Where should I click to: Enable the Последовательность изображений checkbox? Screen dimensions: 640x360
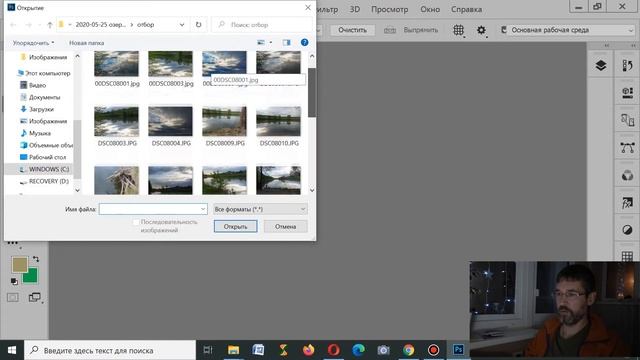pyautogui.click(x=136, y=222)
